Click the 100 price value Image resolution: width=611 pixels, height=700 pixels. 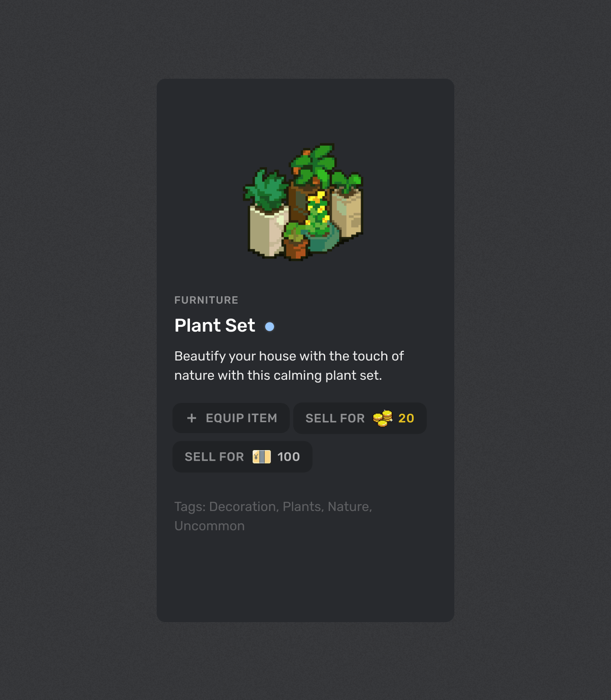289,457
